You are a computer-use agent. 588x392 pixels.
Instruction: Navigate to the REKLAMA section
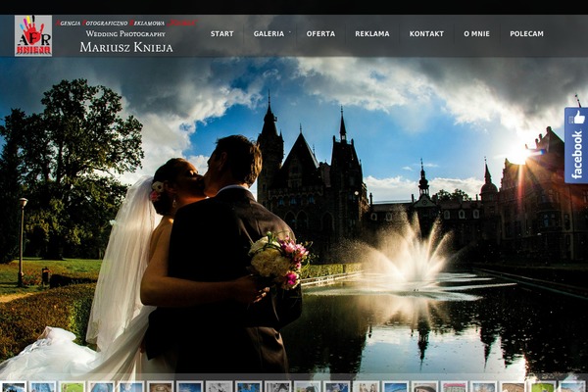372,33
